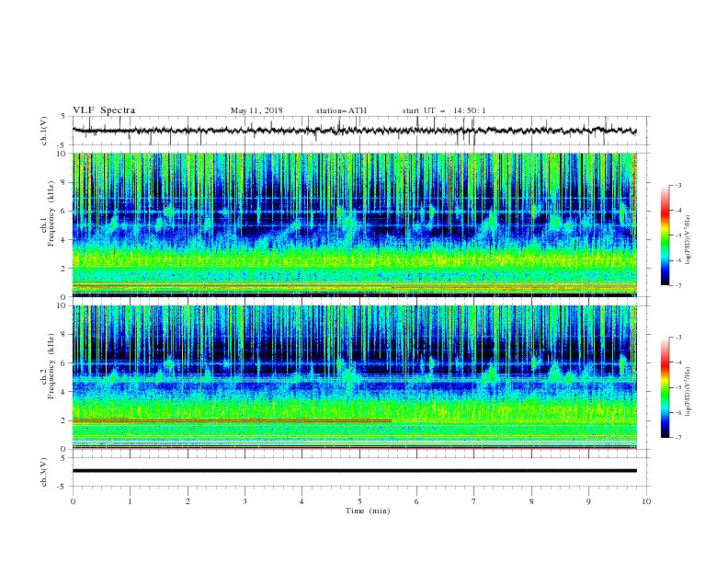Select the "start UT = 14:50:1" text

point(444,110)
